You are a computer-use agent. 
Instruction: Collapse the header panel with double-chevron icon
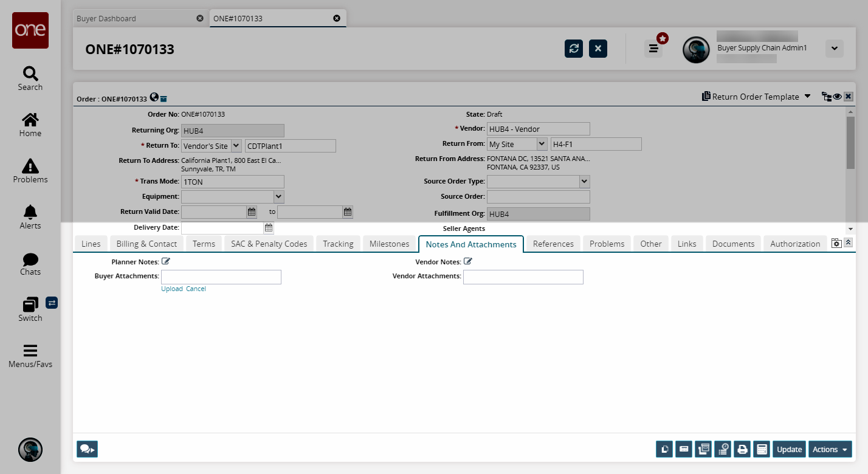pos(848,242)
